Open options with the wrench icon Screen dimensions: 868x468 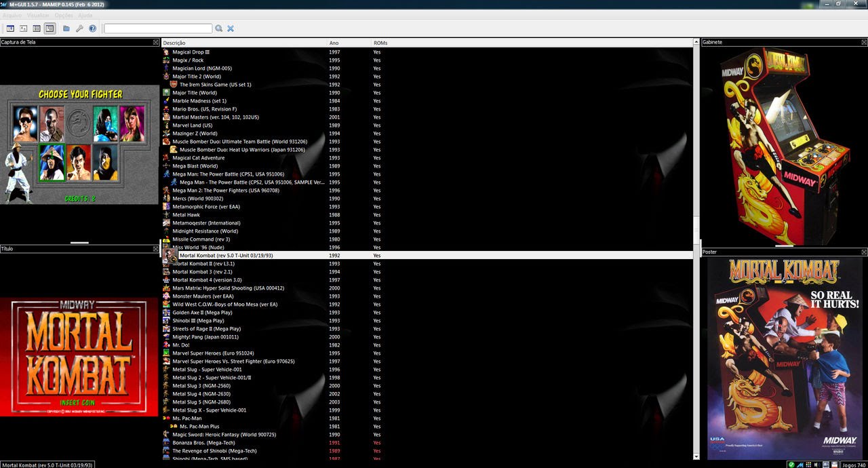[x=79, y=28]
